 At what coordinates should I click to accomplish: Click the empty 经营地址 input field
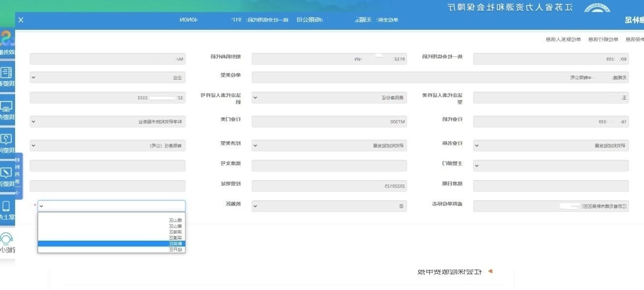[x=108, y=186]
